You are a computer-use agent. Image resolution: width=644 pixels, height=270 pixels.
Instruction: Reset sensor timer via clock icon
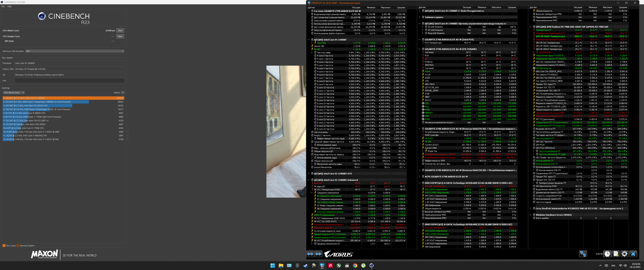(607, 254)
